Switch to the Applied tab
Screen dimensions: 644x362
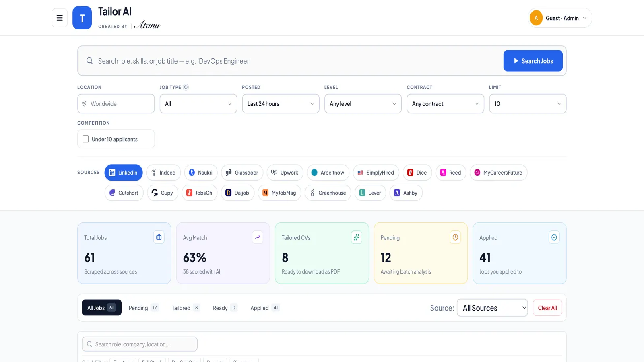click(x=265, y=308)
